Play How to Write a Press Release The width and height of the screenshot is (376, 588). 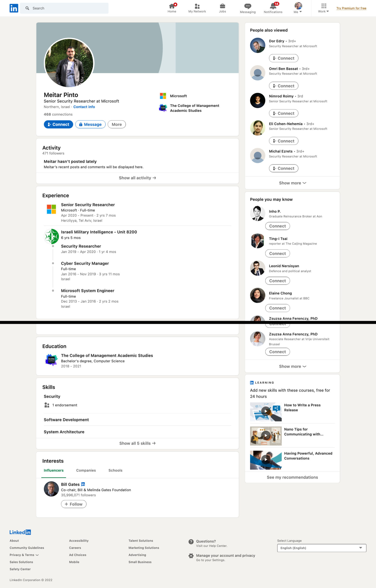[x=266, y=412]
